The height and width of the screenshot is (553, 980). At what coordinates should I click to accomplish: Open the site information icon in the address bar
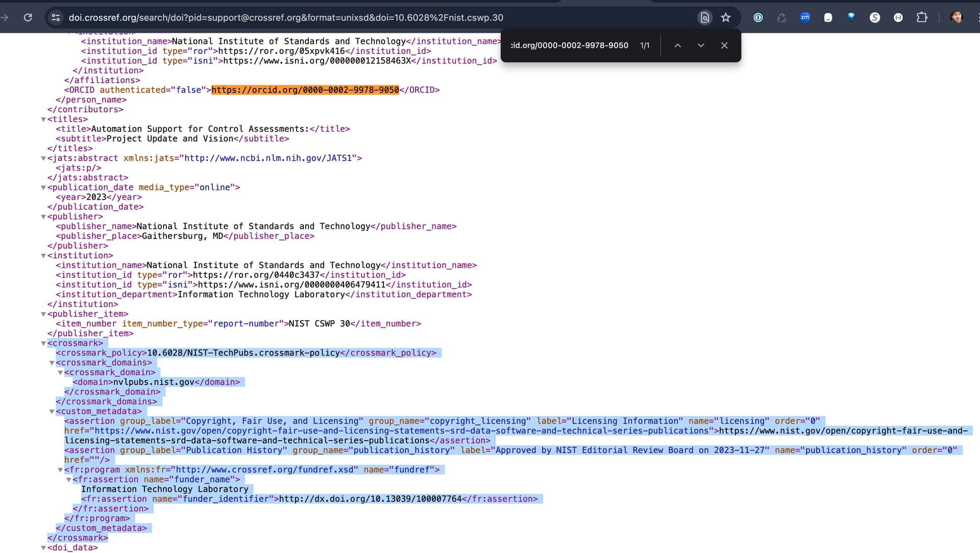click(x=56, y=17)
